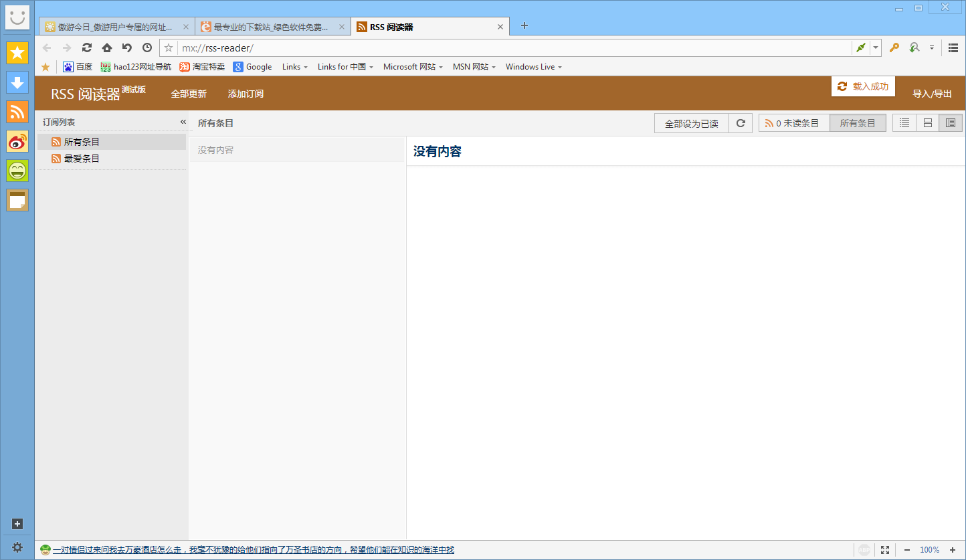The width and height of the screenshot is (966, 560).
Task: Open the RSS feed sidebar icon
Action: click(x=17, y=112)
